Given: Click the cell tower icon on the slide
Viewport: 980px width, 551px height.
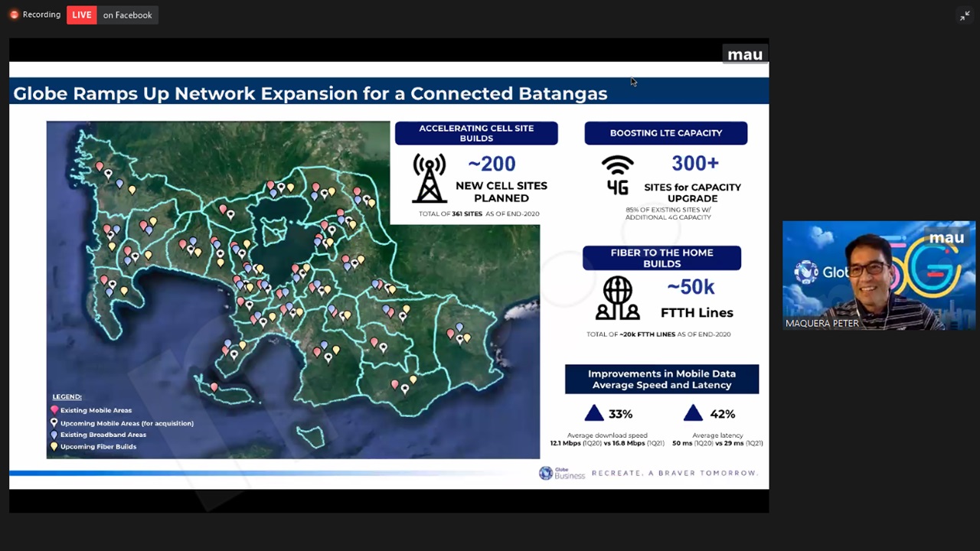Looking at the screenshot, I should coord(429,178).
